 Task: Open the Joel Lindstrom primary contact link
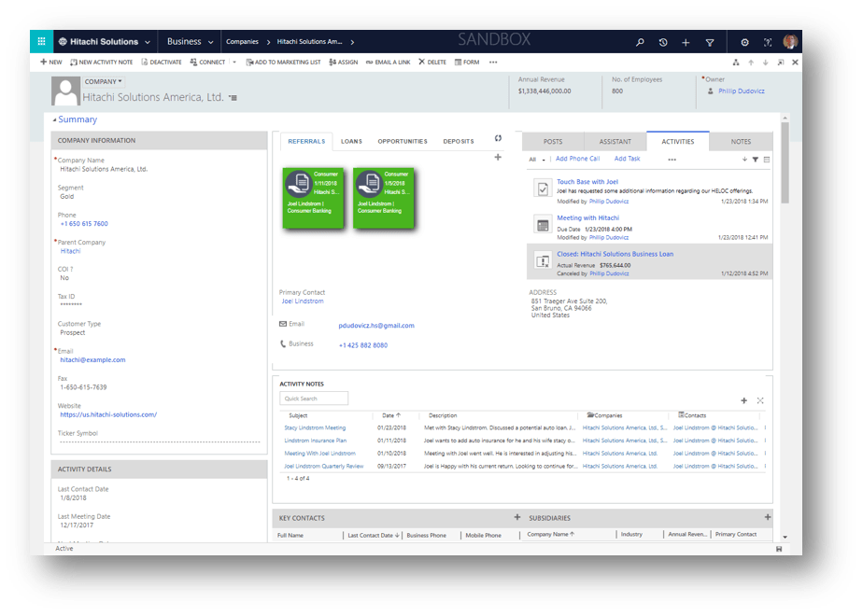point(303,301)
